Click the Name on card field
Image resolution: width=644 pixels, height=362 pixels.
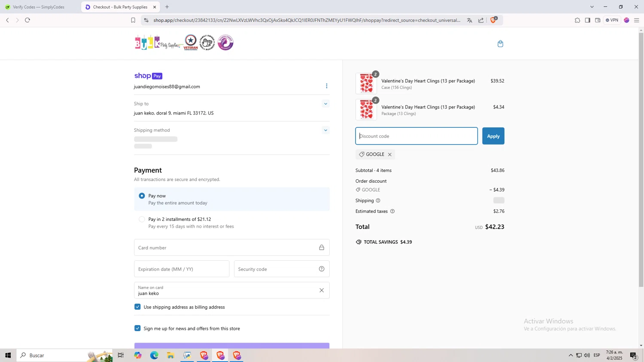[x=232, y=290]
